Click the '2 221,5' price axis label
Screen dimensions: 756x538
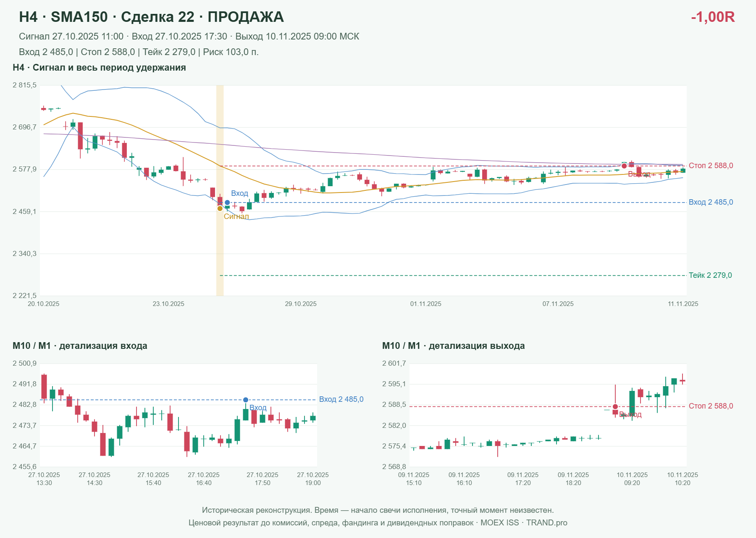point(24,296)
